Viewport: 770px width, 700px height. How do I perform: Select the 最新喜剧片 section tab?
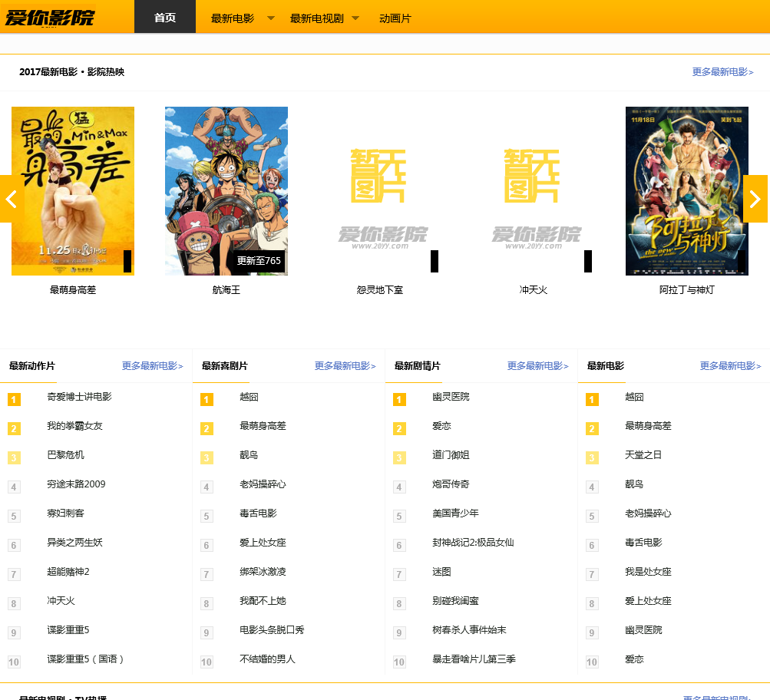[x=224, y=365]
